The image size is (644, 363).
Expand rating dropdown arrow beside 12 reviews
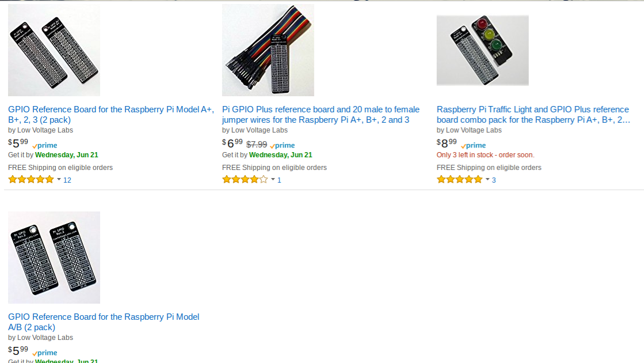click(59, 180)
